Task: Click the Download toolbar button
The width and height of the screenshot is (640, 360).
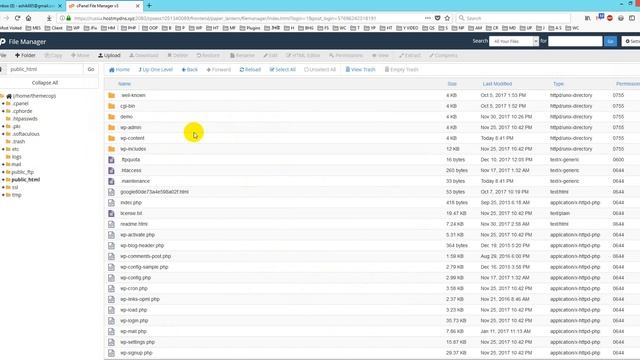Action: point(144,55)
